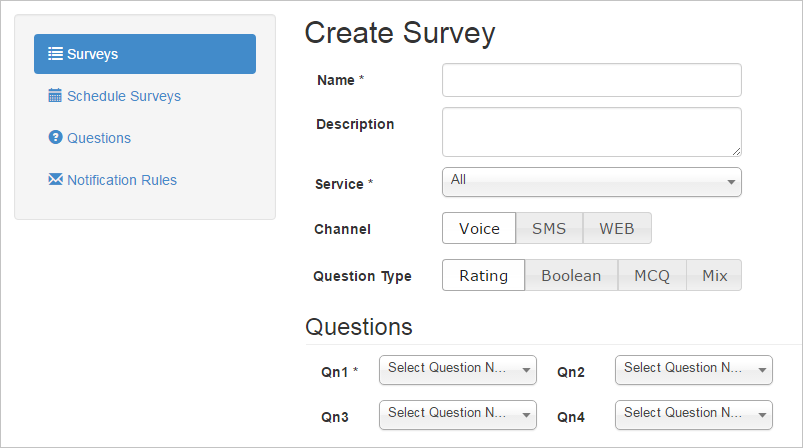Set question type to MCQ
Screen dimensions: 803x448
coord(652,275)
